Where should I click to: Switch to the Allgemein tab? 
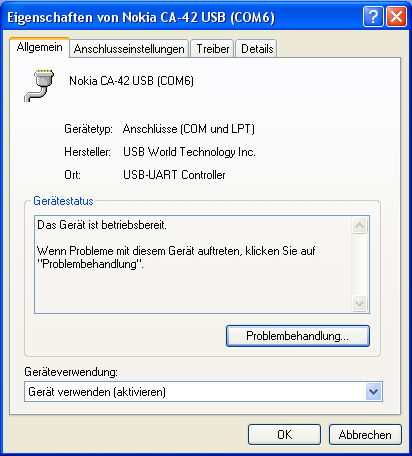tap(39, 47)
